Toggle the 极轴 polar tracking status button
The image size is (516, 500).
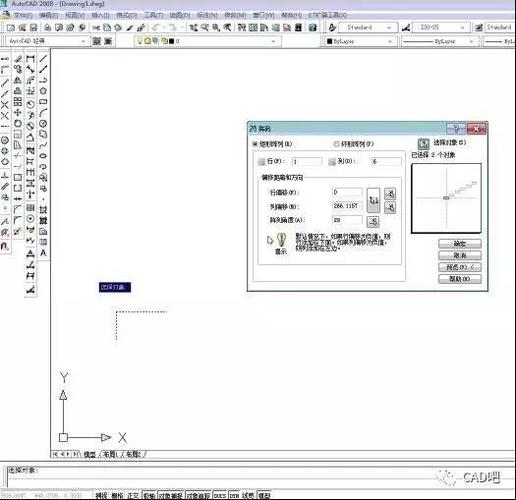coord(149,495)
